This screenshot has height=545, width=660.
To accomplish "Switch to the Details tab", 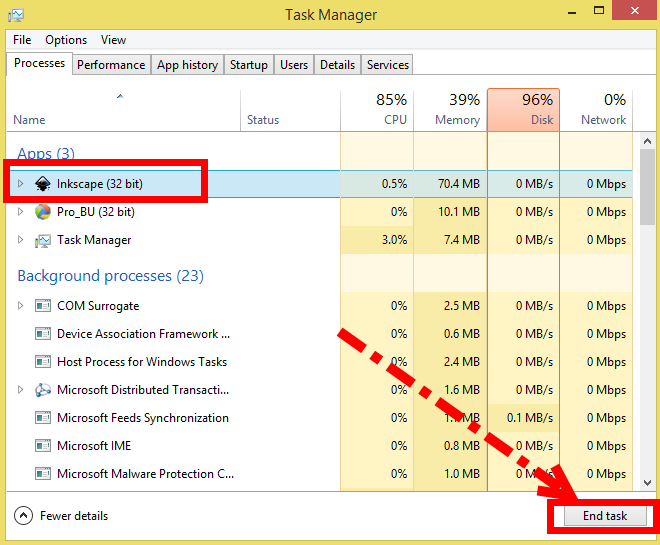I will point(338,65).
